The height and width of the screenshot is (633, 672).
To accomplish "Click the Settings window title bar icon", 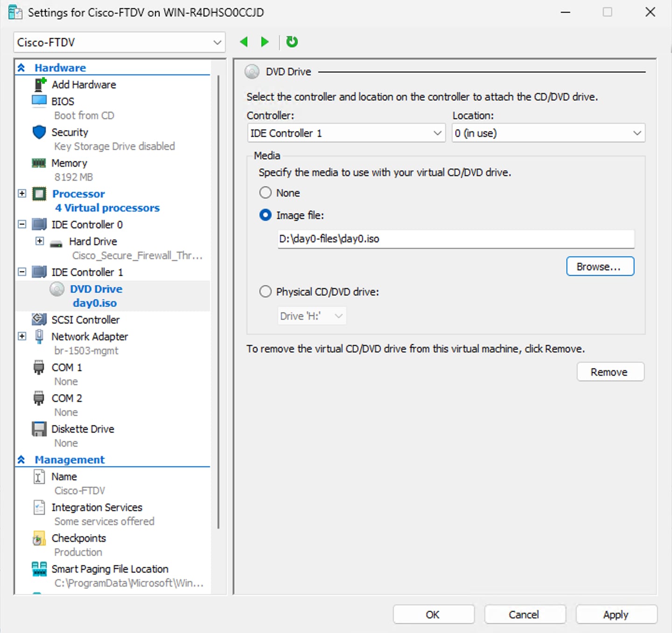I will tap(15, 12).
